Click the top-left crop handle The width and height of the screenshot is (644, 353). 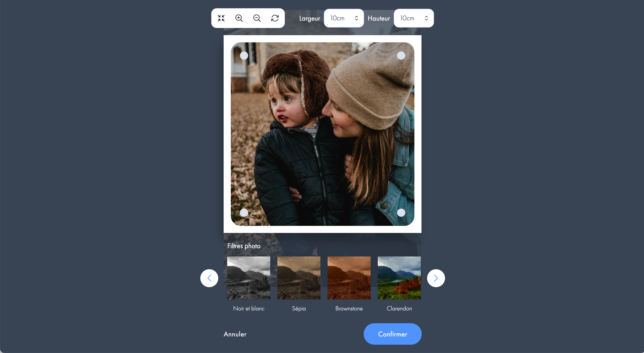[x=244, y=56]
